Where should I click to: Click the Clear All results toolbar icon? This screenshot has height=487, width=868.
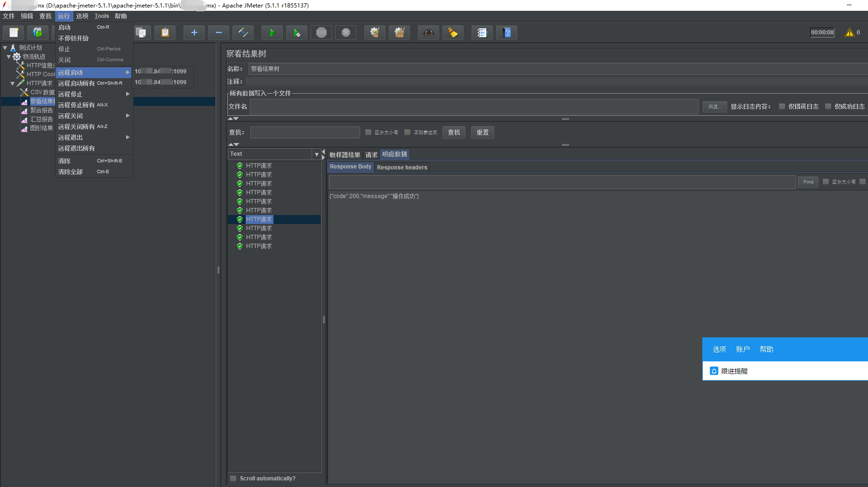[399, 32]
